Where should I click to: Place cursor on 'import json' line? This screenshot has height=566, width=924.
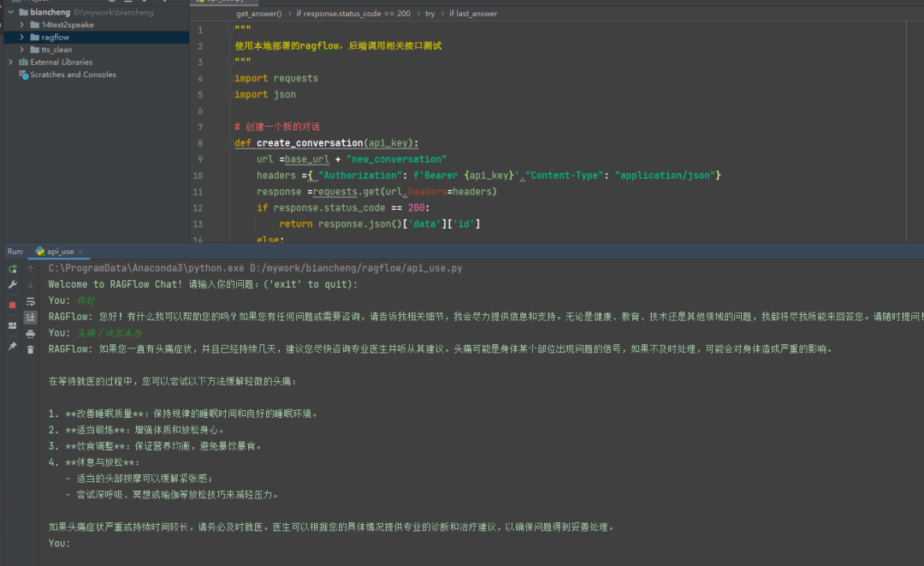[265, 94]
